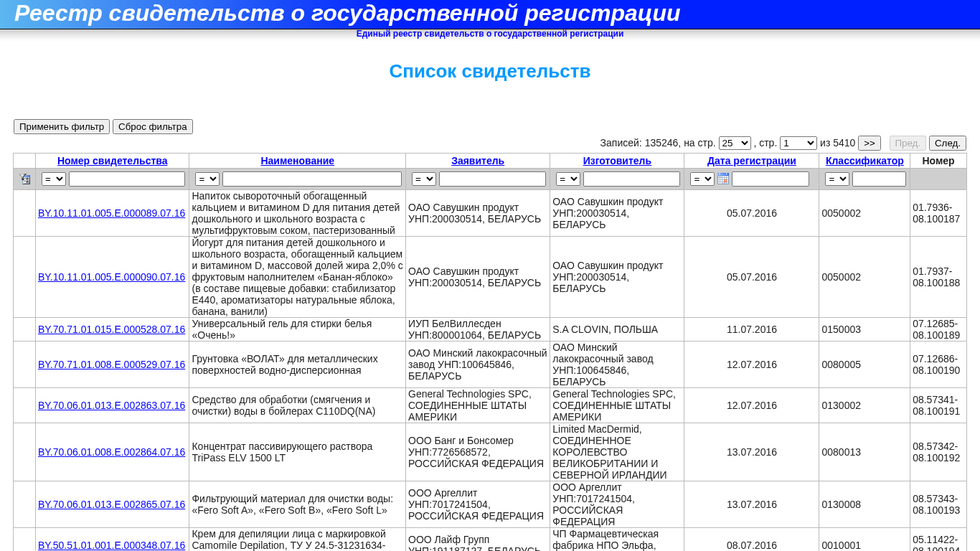Screen dimensions: 980x551
Task: Open certificate BY.10.11.01.005.E.000089.07.16
Action: pos(111,213)
